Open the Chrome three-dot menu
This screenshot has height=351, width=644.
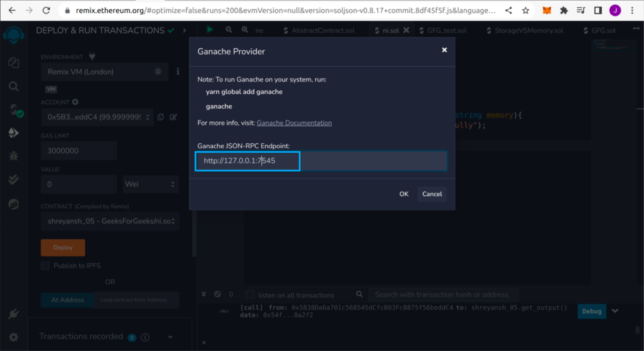point(632,10)
